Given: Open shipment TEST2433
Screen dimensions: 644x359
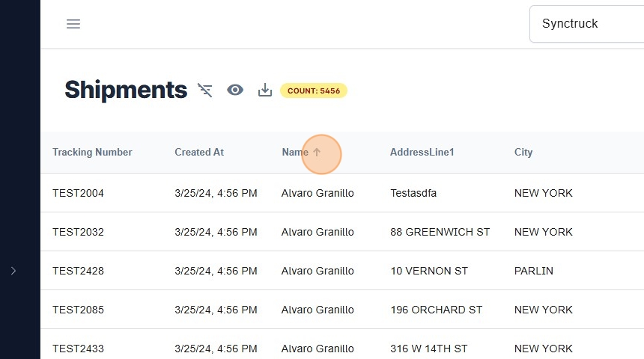Looking at the screenshot, I should click(x=78, y=349).
